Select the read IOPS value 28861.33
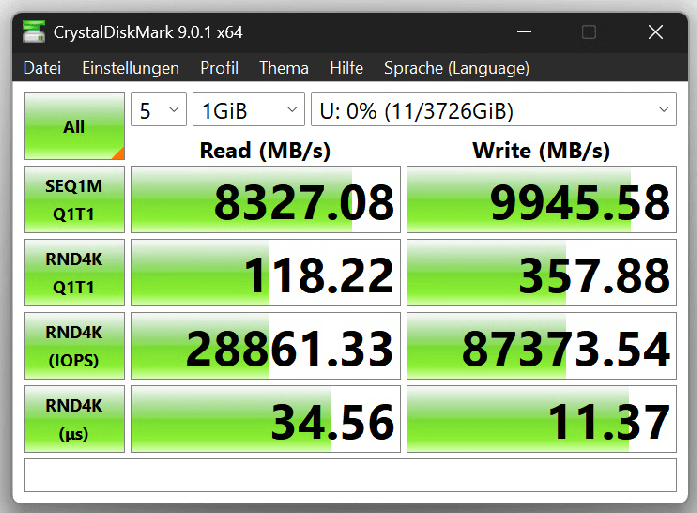This screenshot has width=697, height=513. click(266, 346)
